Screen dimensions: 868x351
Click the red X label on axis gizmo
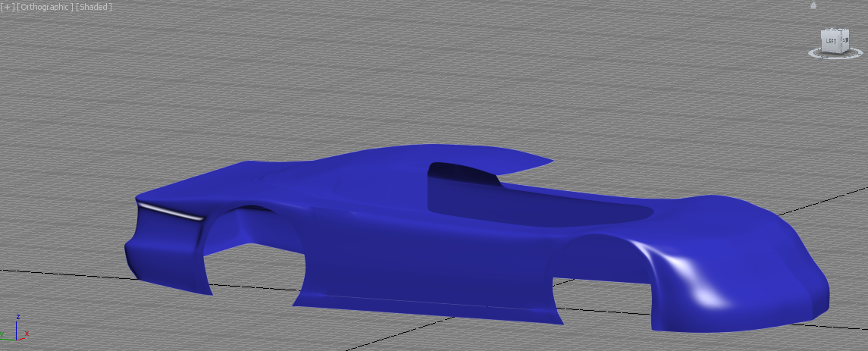[x=27, y=334]
